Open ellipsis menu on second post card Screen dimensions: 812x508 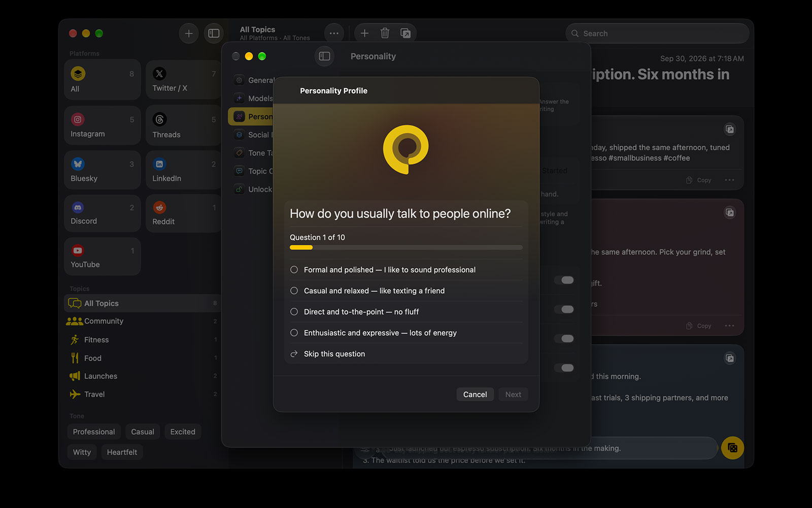point(729,326)
